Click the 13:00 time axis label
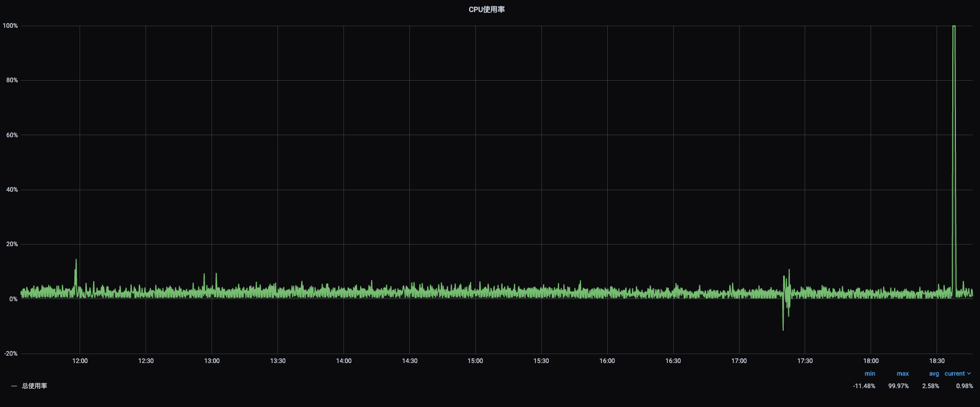Image resolution: width=980 pixels, height=407 pixels. [212, 361]
